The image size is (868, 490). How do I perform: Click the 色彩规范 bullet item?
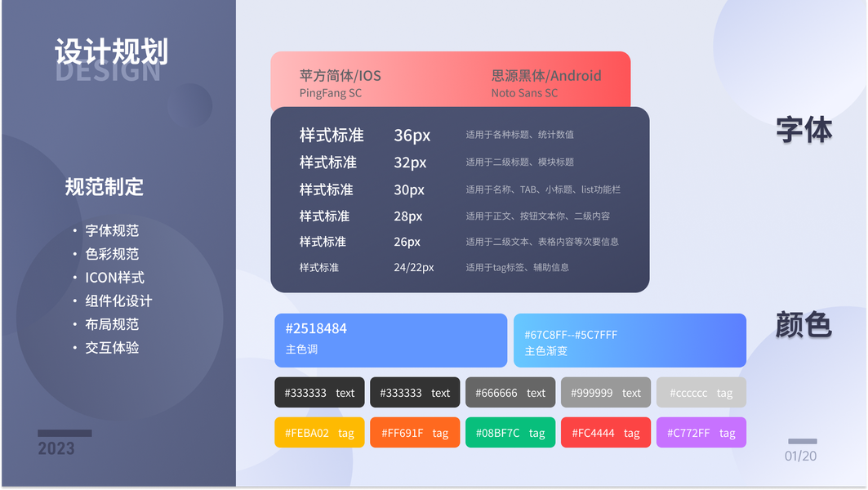point(112,254)
